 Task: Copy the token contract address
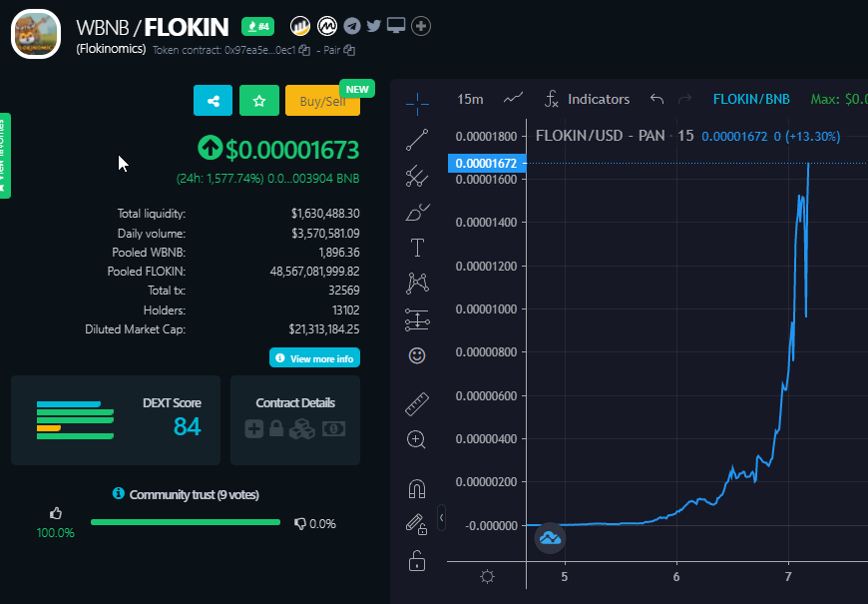[x=304, y=50]
